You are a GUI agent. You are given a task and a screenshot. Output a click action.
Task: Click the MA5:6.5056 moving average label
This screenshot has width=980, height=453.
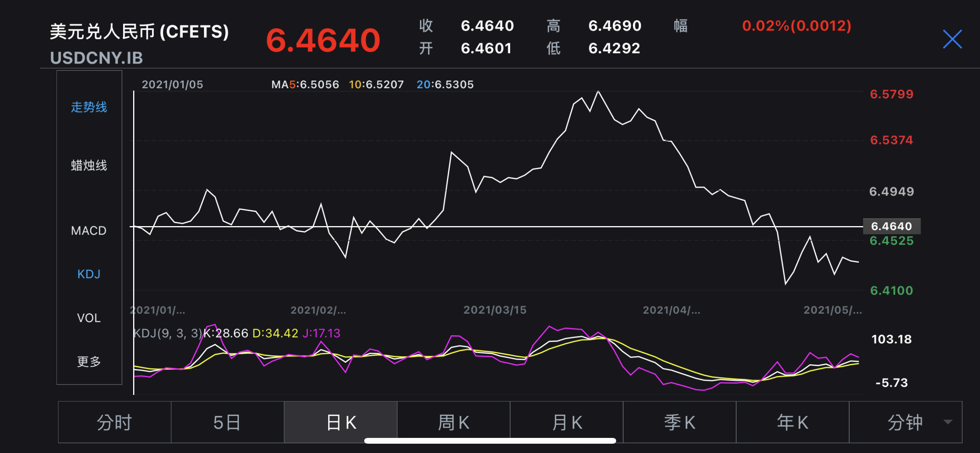[x=305, y=84]
